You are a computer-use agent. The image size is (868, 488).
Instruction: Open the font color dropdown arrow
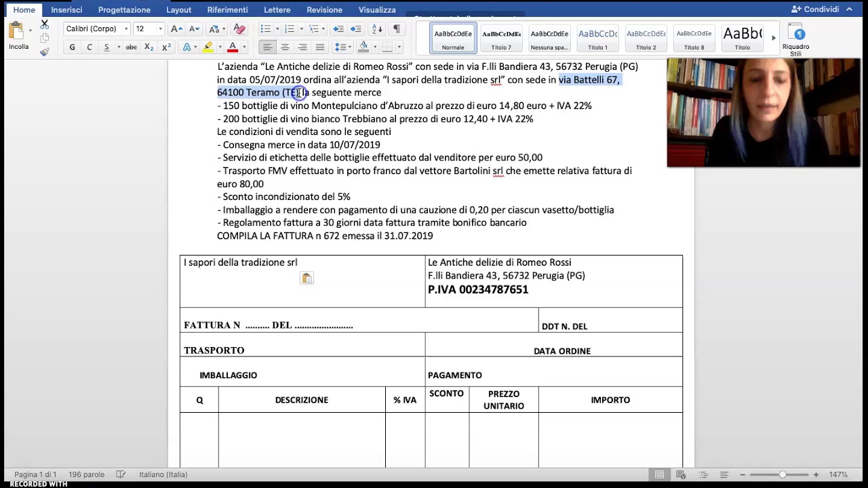(x=243, y=47)
